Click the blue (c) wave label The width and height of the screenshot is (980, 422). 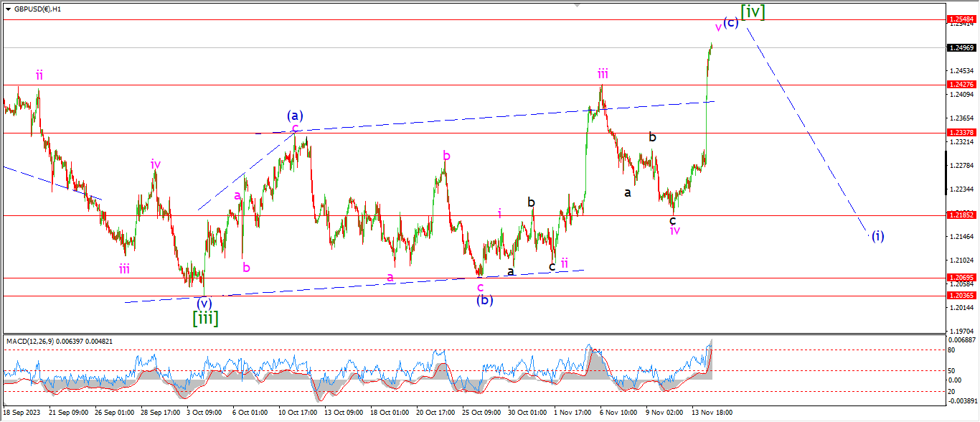730,22
